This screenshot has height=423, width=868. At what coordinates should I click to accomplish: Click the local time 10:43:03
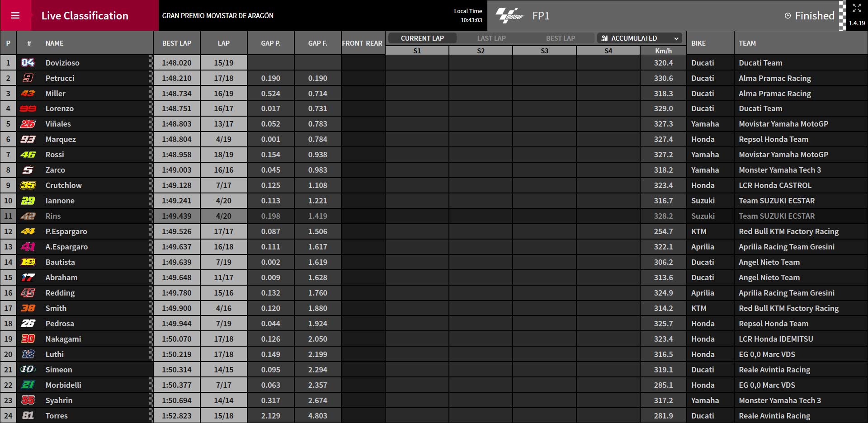click(471, 20)
